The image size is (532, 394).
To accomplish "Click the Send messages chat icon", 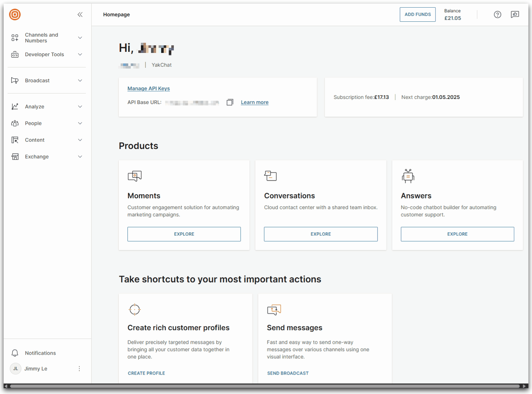I will [274, 310].
